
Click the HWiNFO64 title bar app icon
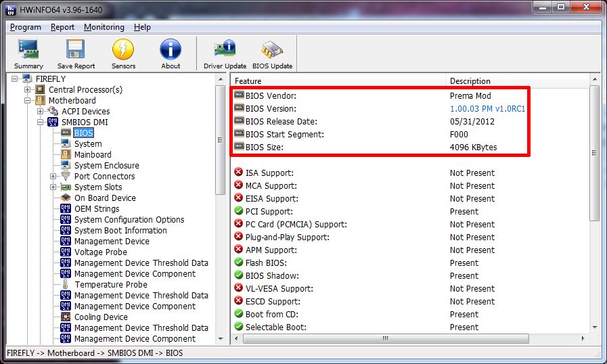coord(11,9)
